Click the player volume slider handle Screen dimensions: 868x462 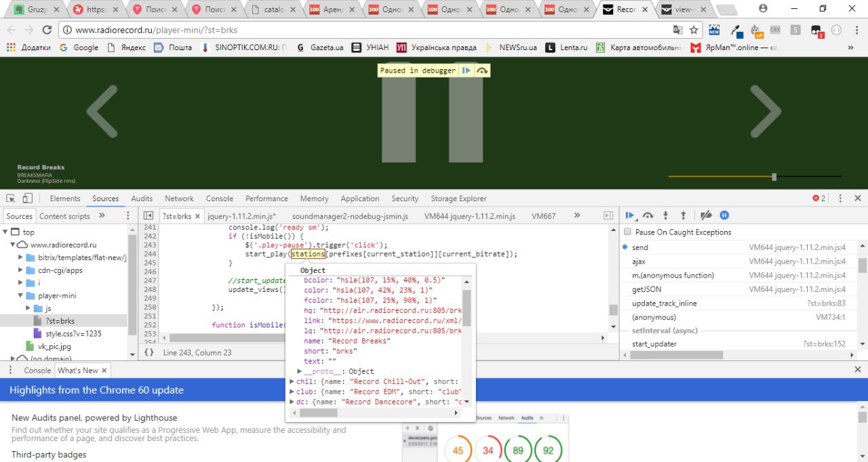[774, 177]
